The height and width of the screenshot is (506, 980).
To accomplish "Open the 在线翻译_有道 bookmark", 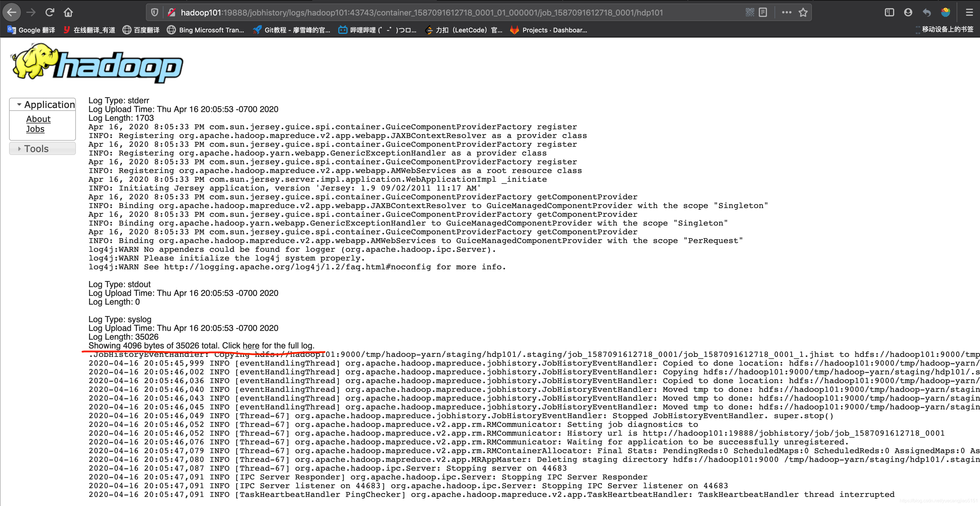I will [x=89, y=30].
